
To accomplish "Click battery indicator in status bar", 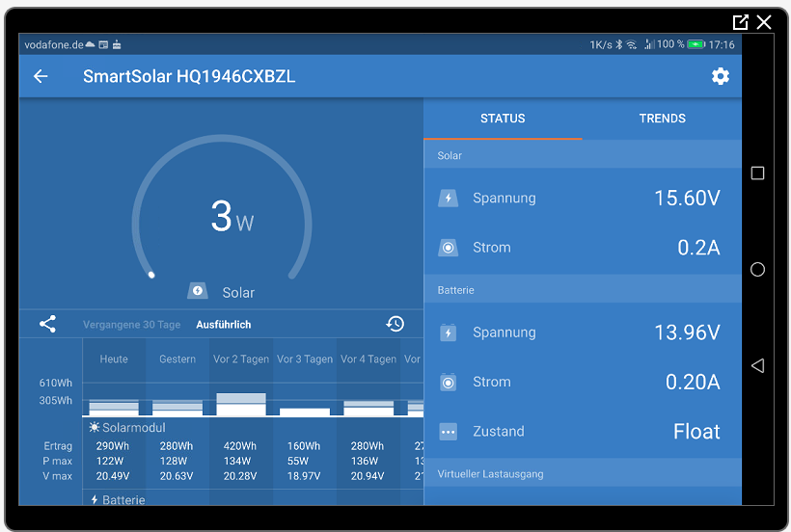I will click(696, 45).
